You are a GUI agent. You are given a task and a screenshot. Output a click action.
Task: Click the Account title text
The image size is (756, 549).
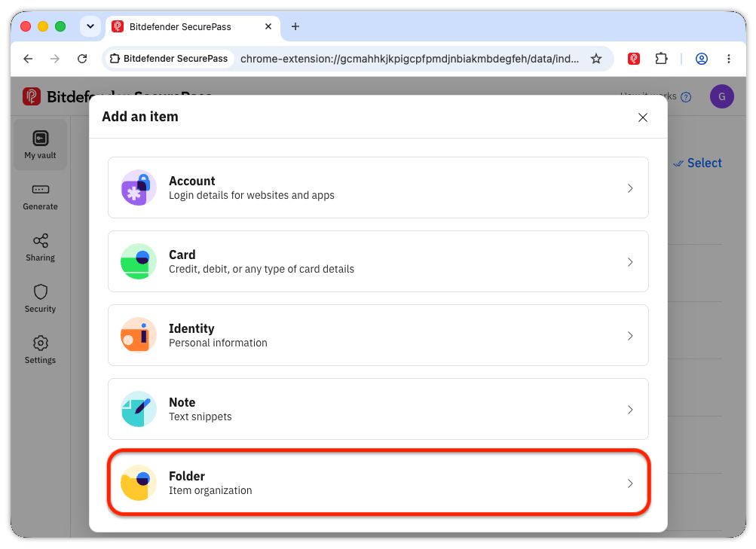pos(192,181)
